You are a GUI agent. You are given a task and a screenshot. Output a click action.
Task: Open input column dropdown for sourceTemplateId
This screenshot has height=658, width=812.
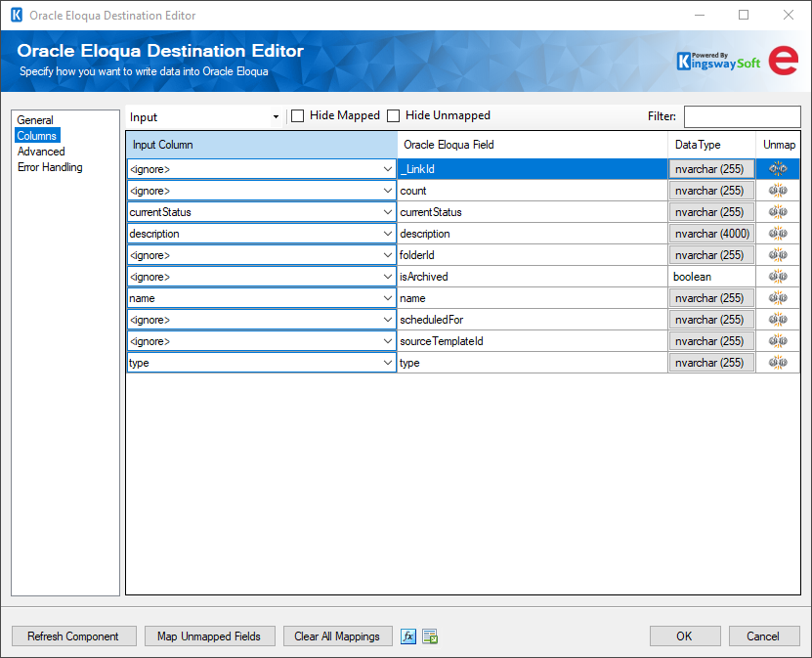pyautogui.click(x=387, y=341)
